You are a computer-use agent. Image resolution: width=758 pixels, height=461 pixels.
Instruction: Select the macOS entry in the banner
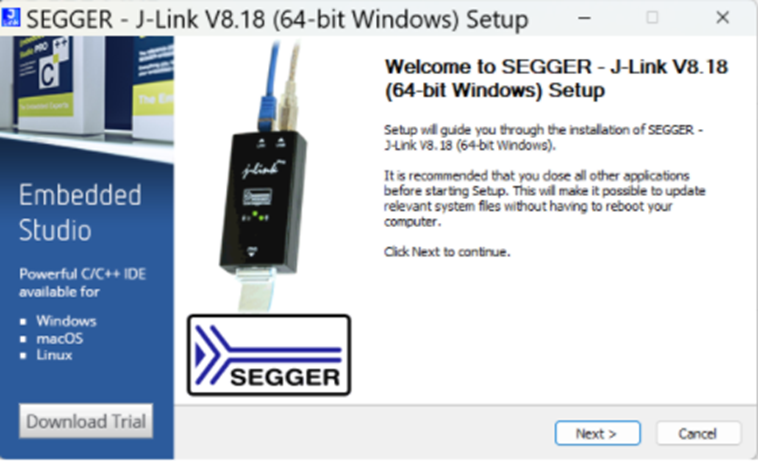[59, 338]
